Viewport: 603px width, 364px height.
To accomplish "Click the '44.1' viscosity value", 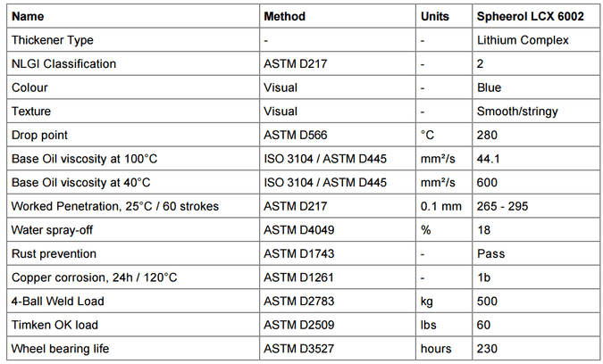I will point(490,159).
